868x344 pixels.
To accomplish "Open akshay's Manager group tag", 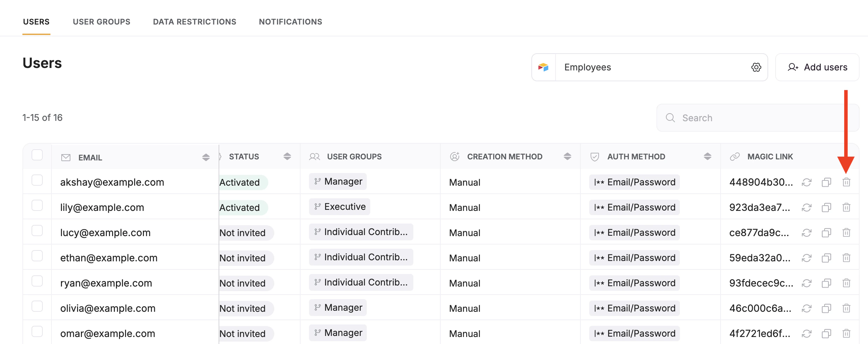I will [x=338, y=181].
